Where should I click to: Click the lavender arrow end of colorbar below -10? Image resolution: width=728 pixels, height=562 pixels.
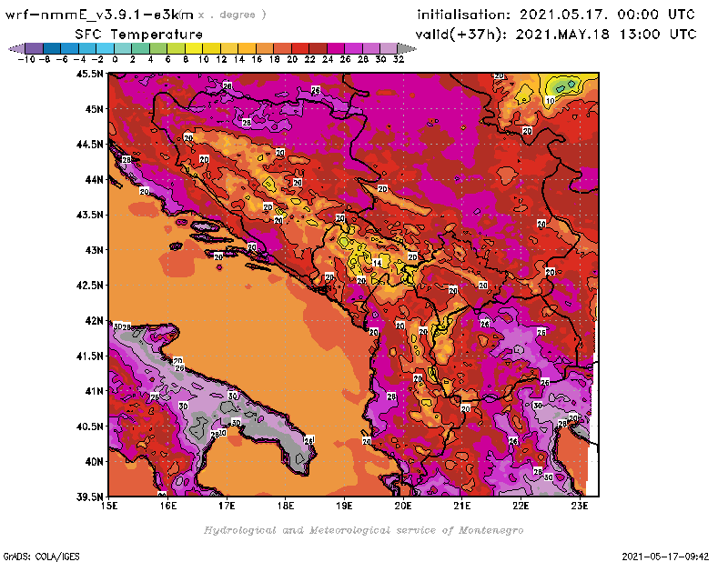pyautogui.click(x=17, y=48)
